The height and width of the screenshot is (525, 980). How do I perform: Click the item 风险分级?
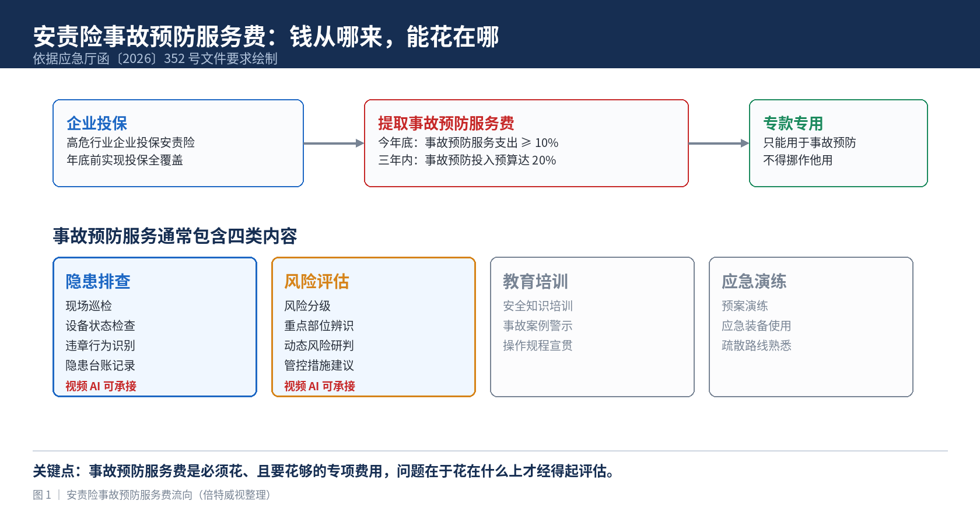pyautogui.click(x=307, y=306)
